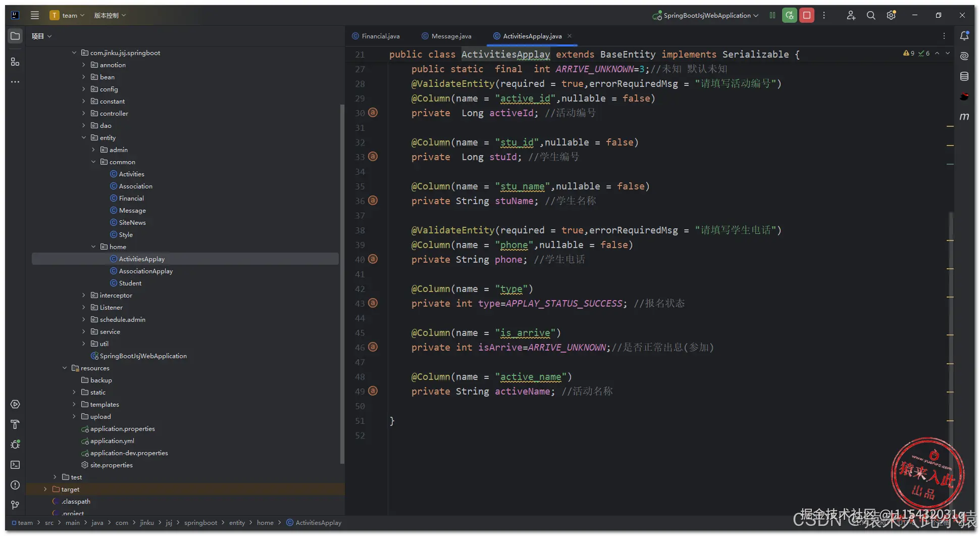This screenshot has height=536, width=980.
Task: Open the Structure tool window icon
Action: [x=15, y=62]
